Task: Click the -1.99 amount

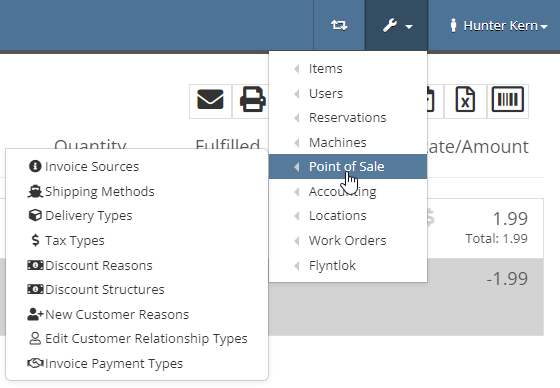Action: (x=507, y=278)
